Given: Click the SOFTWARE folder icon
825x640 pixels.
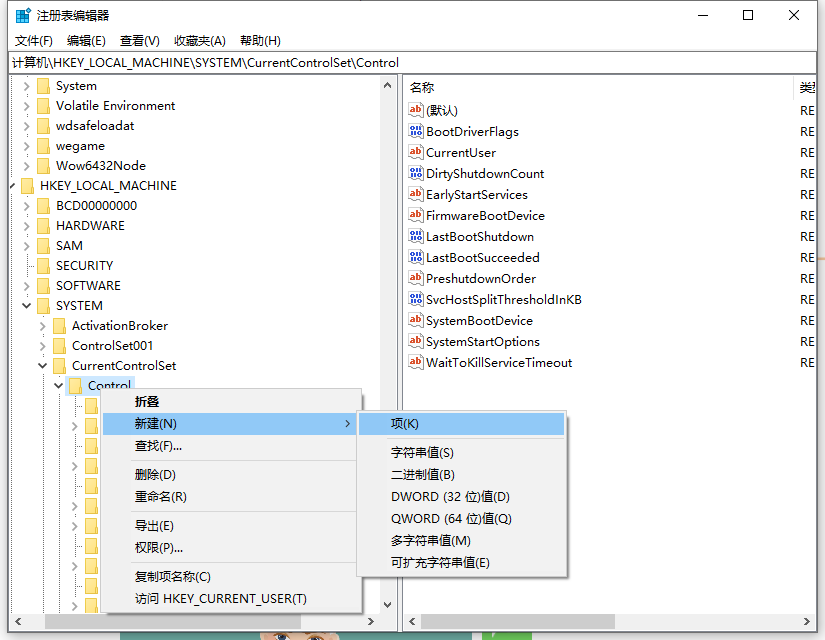Looking at the screenshot, I should click(44, 286).
